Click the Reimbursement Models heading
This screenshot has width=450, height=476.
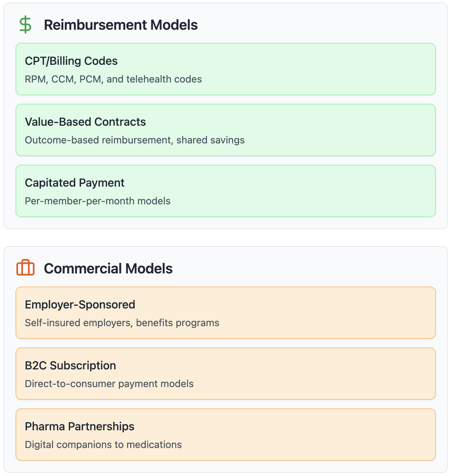click(x=121, y=25)
